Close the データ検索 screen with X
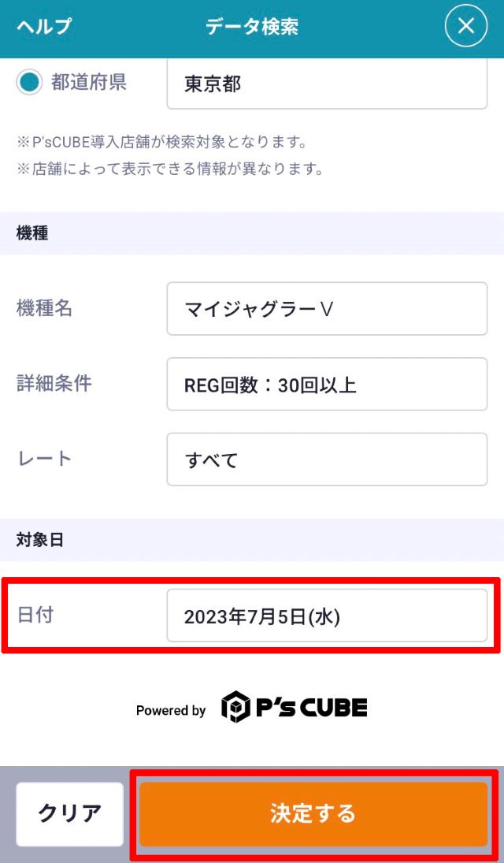Screen dimensions: 504x863 466,26
